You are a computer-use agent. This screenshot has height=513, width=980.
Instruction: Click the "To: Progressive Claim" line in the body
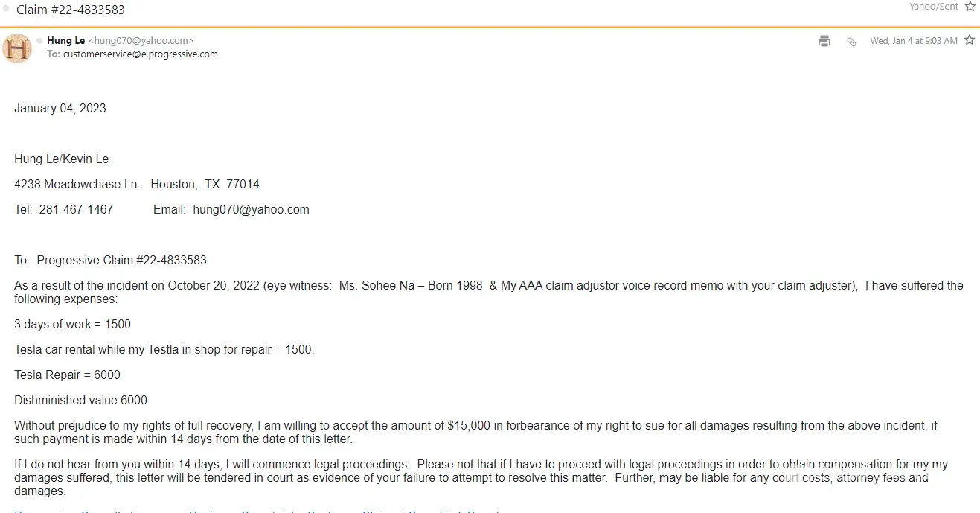point(110,261)
